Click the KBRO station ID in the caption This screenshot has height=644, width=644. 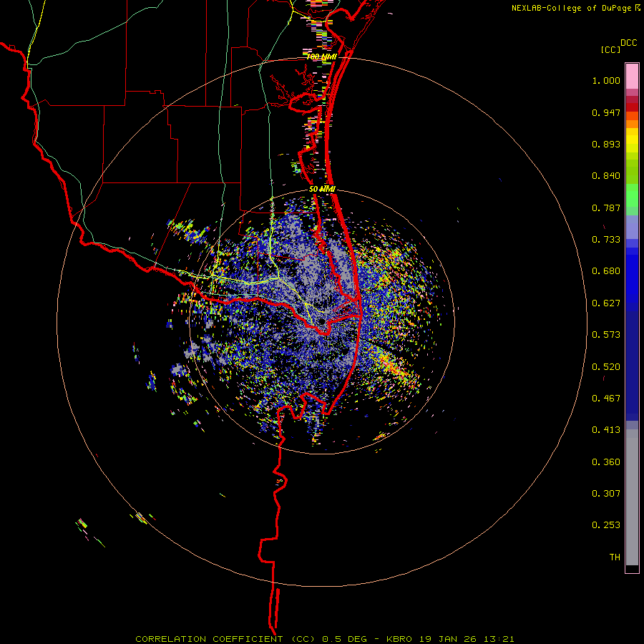tap(400, 639)
